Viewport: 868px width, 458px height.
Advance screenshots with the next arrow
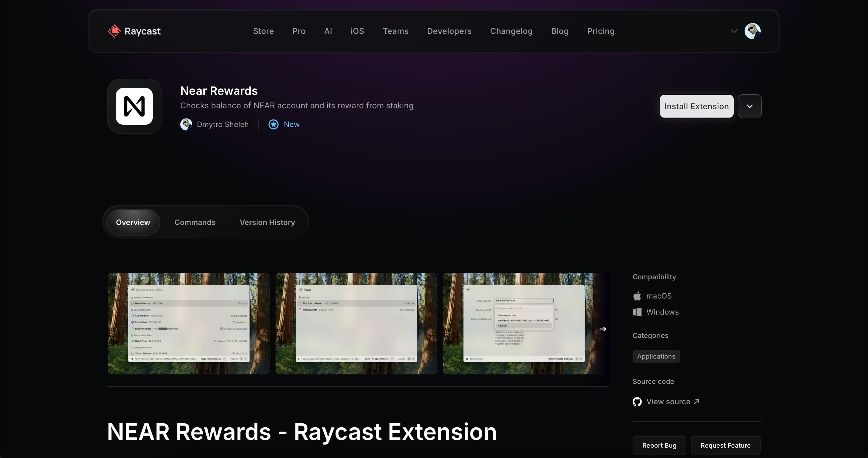pyautogui.click(x=602, y=329)
